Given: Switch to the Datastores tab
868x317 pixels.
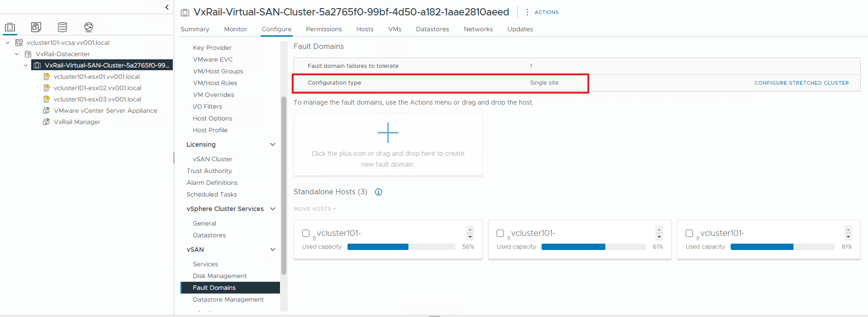Looking at the screenshot, I should (432, 29).
